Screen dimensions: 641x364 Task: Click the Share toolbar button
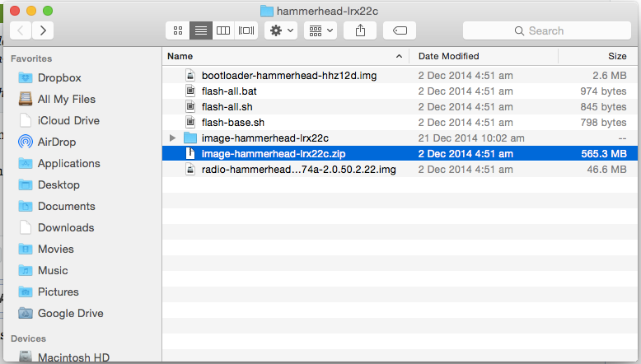click(x=360, y=30)
